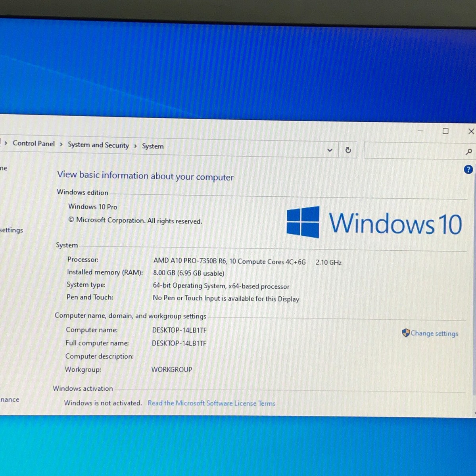Navigate to Control Panel via the breadcrumb
The width and height of the screenshot is (476, 476).
coord(34,144)
